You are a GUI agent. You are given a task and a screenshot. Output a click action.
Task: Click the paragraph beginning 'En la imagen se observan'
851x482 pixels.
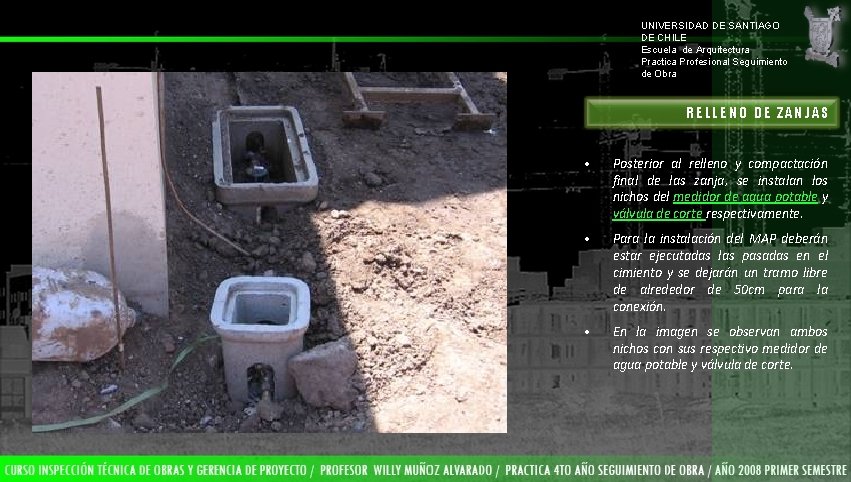(x=720, y=348)
